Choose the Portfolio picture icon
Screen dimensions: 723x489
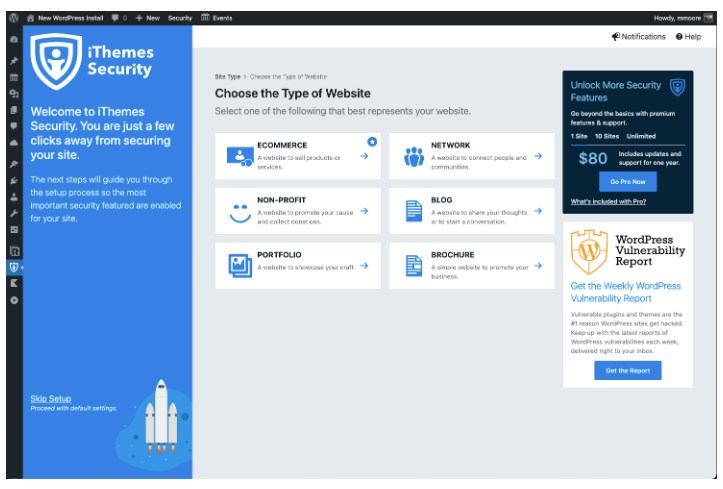[x=239, y=265]
